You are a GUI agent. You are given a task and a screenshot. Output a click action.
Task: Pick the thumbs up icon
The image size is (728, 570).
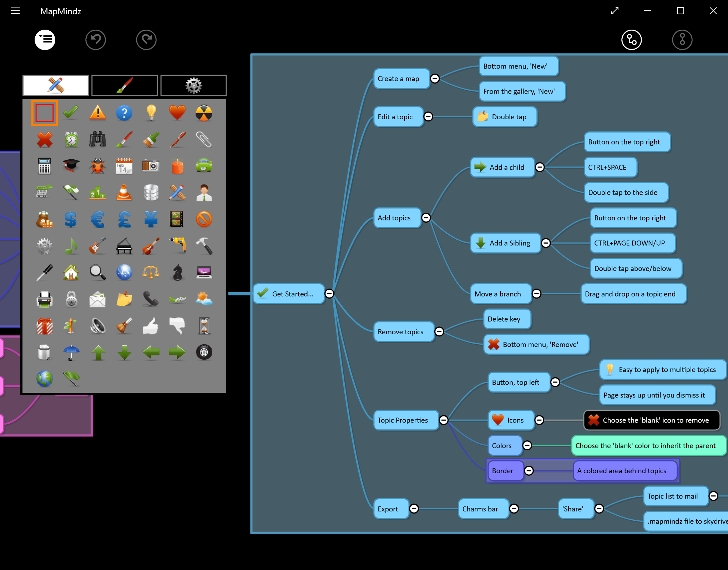(x=151, y=326)
